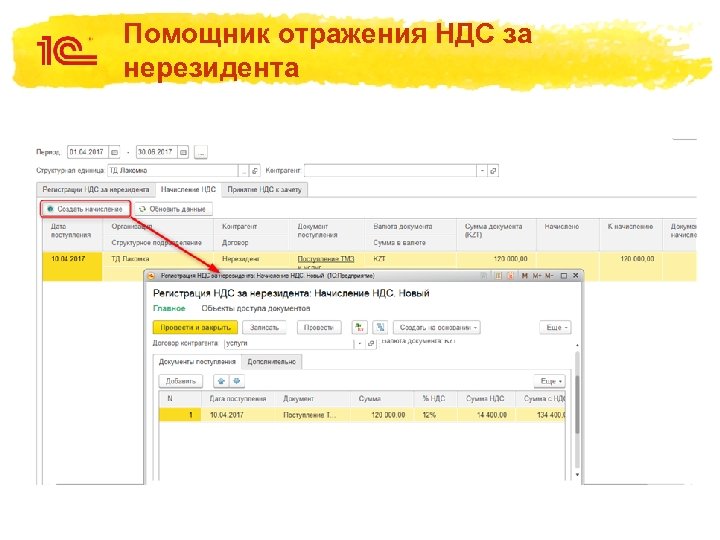Click the select button of Структурная единица field
This screenshot has height=540, width=720.
(244, 171)
